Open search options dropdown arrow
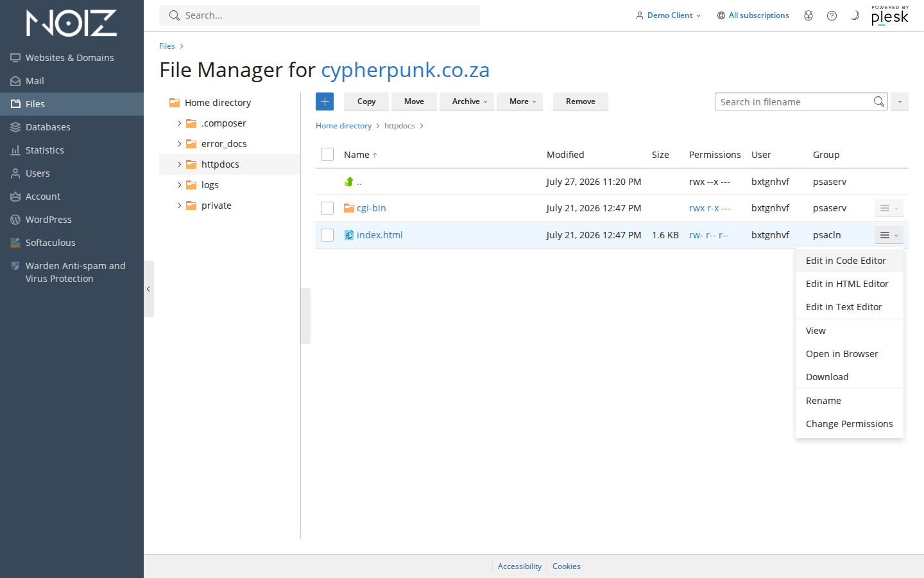The height and width of the screenshot is (578, 924). 900,101
